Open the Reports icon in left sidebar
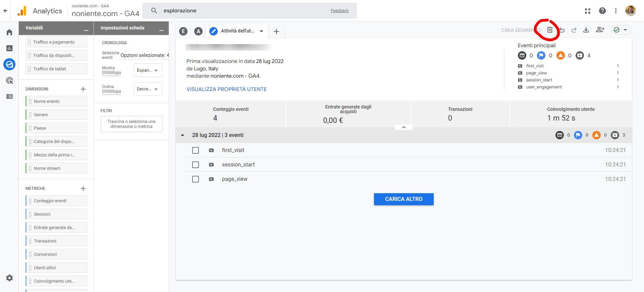644x292 pixels. pyautogui.click(x=9, y=48)
